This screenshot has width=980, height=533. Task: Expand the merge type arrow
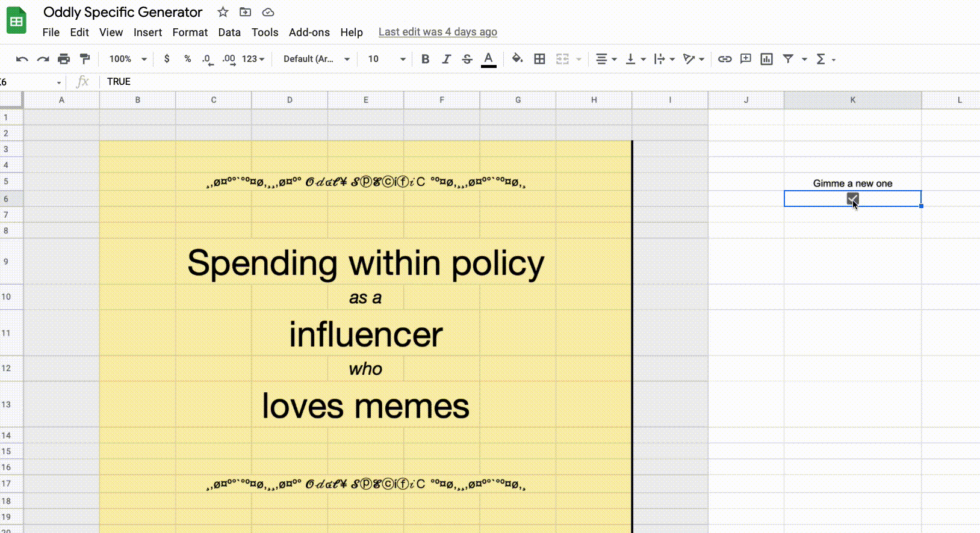click(579, 59)
